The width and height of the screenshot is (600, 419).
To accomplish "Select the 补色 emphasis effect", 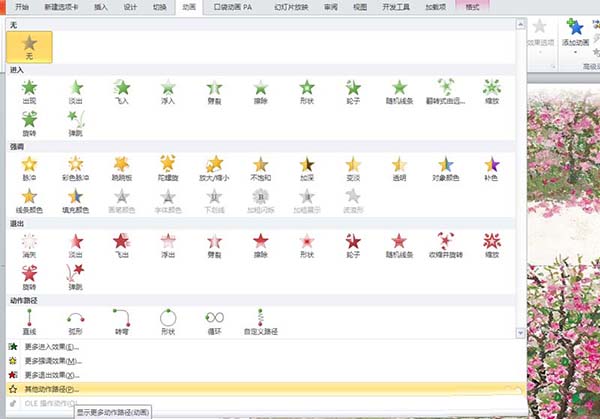I will pos(492,168).
